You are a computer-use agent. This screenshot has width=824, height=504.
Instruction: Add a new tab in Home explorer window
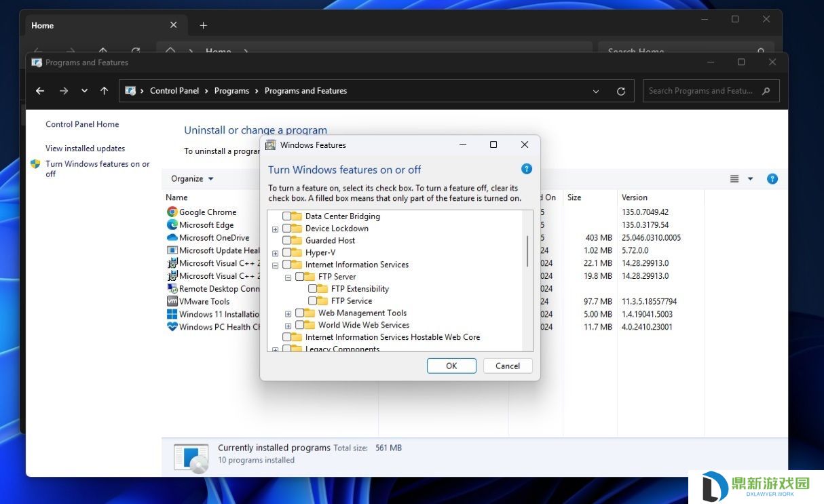click(x=203, y=25)
